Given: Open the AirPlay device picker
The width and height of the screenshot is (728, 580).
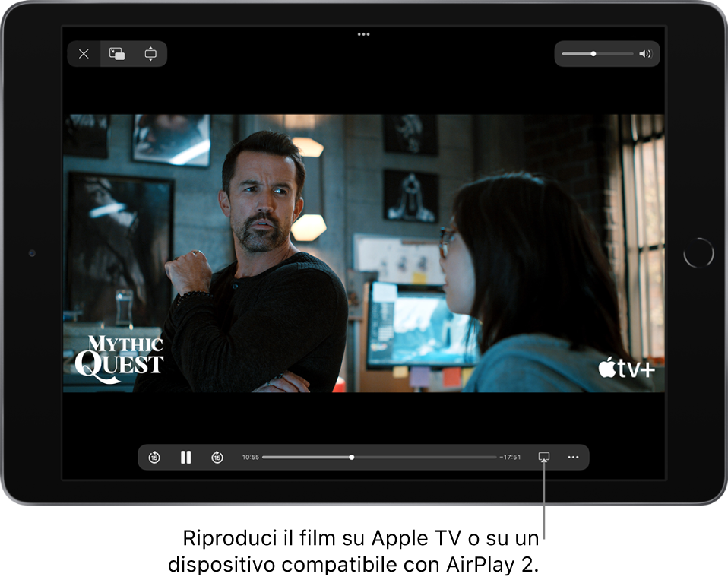Looking at the screenshot, I should [x=543, y=458].
